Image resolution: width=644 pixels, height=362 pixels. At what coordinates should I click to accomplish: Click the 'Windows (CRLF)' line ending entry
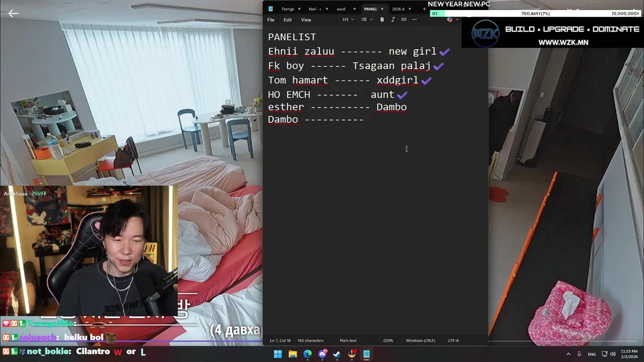click(420, 340)
